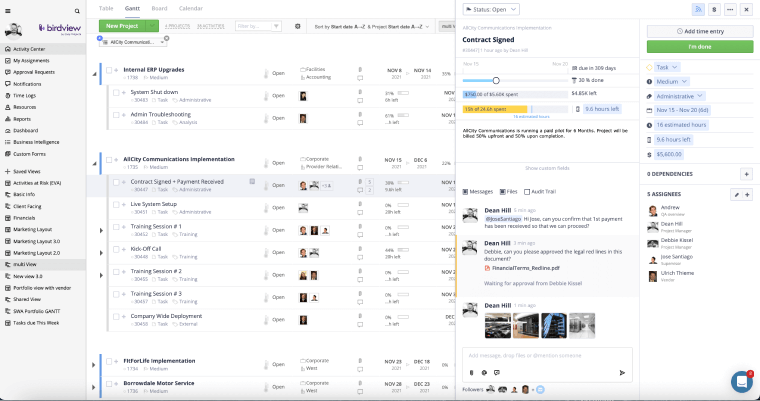The width and height of the screenshot is (760, 401).
Task: Click the budget spent progress bar
Action: point(515,94)
